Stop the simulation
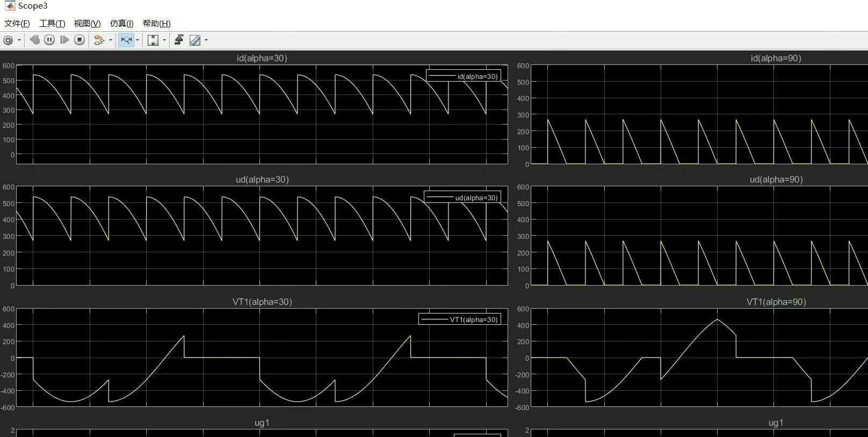 79,40
